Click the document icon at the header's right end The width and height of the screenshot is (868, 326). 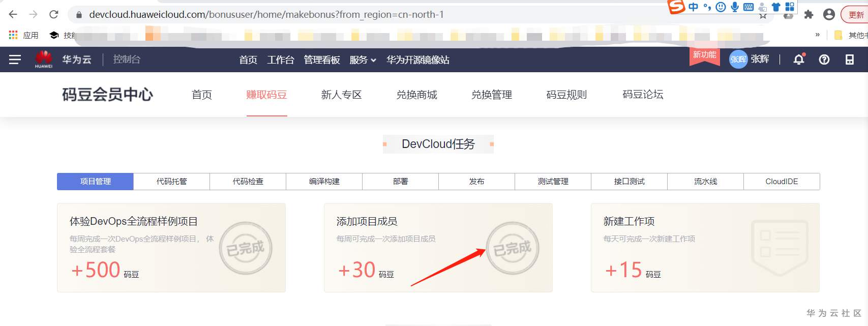(850, 60)
